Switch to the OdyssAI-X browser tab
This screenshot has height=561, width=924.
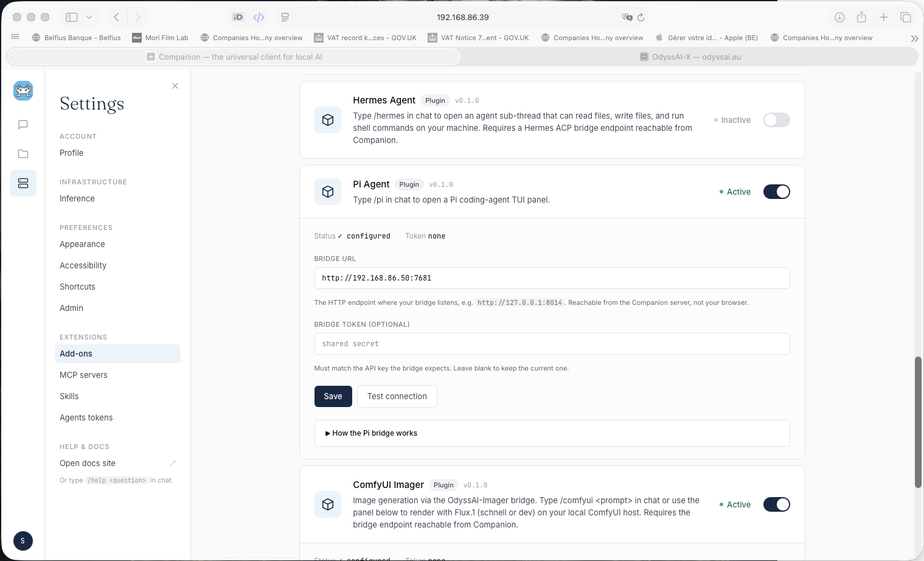tap(690, 57)
